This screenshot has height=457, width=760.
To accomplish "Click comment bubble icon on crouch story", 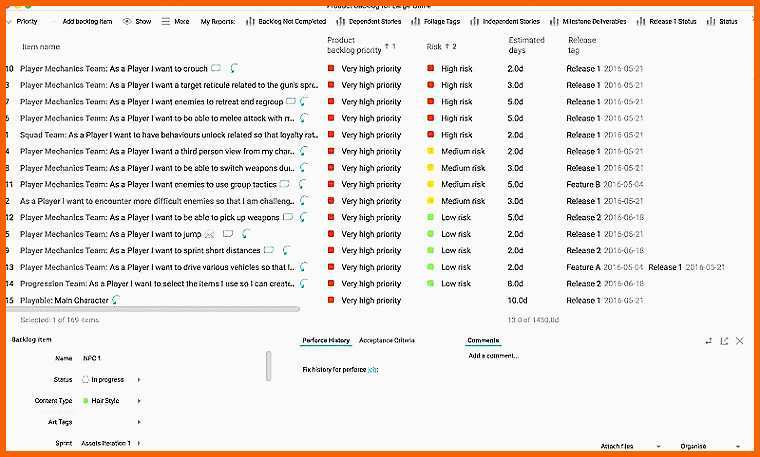I will click(216, 69).
